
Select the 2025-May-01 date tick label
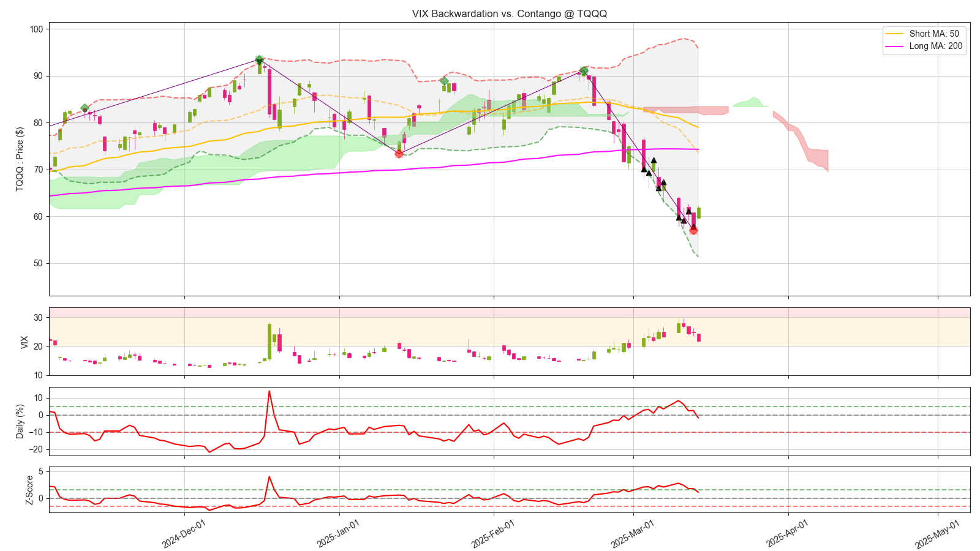(x=937, y=533)
